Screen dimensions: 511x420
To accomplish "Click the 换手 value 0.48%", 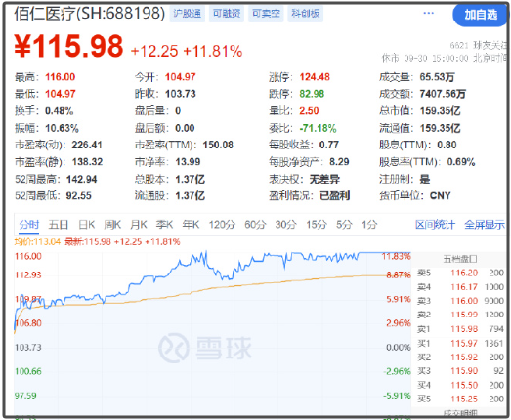I will (59, 111).
